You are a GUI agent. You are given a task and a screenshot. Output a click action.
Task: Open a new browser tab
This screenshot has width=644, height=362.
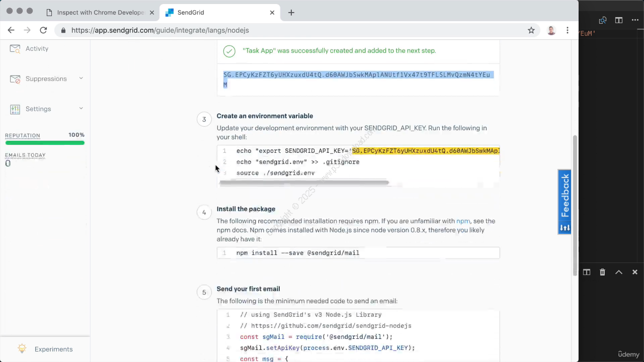(291, 13)
